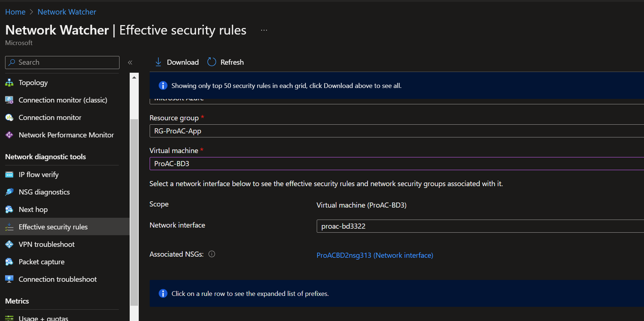Focus the sidebar Search field
The width and height of the screenshot is (644, 321).
pyautogui.click(x=62, y=62)
